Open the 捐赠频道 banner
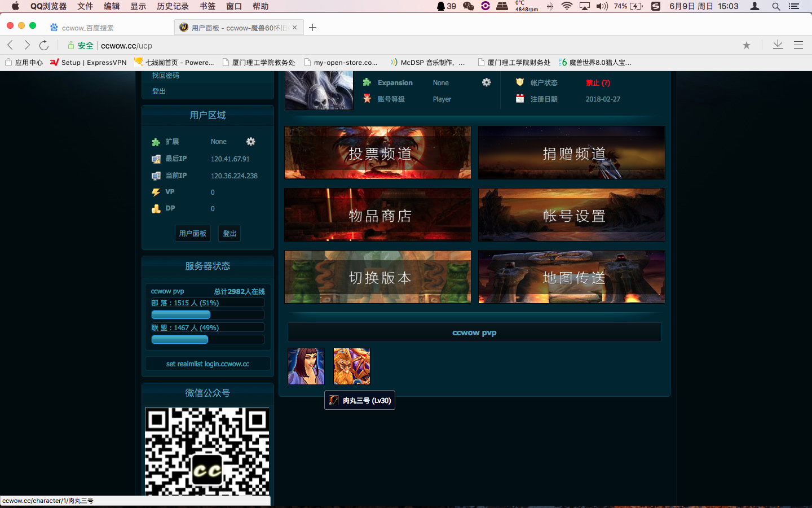 (x=571, y=152)
